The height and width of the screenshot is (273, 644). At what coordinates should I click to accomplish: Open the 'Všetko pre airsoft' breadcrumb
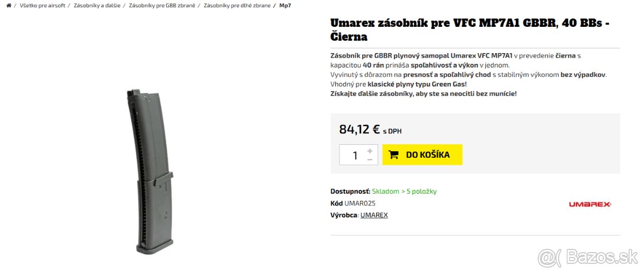pyautogui.click(x=42, y=5)
